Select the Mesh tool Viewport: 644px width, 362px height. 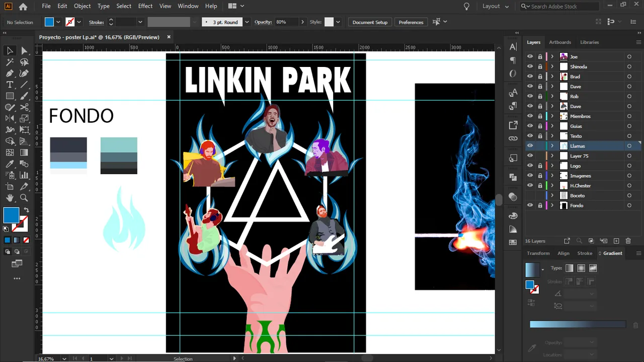coord(10,153)
